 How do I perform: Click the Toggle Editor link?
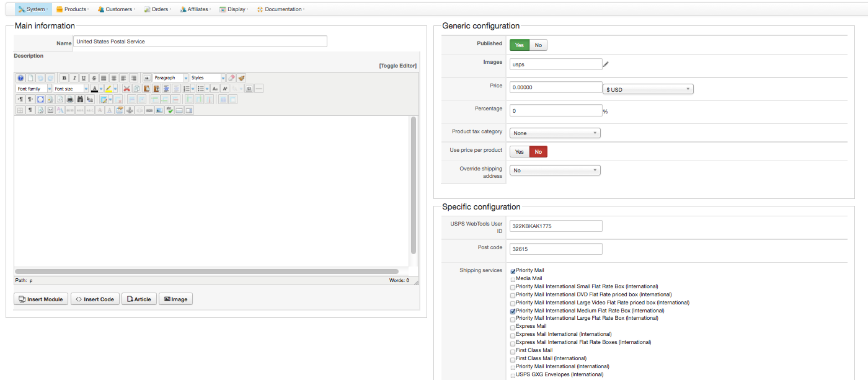[398, 66]
